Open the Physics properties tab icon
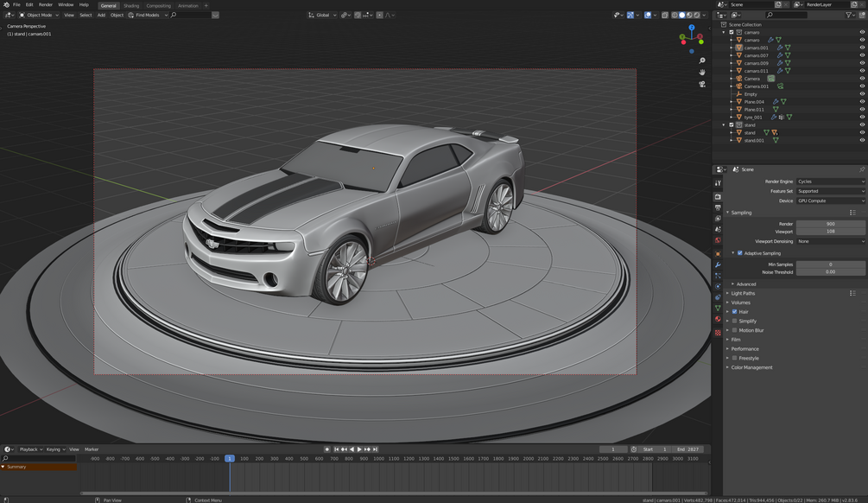Viewport: 868px width, 503px height. click(x=718, y=286)
